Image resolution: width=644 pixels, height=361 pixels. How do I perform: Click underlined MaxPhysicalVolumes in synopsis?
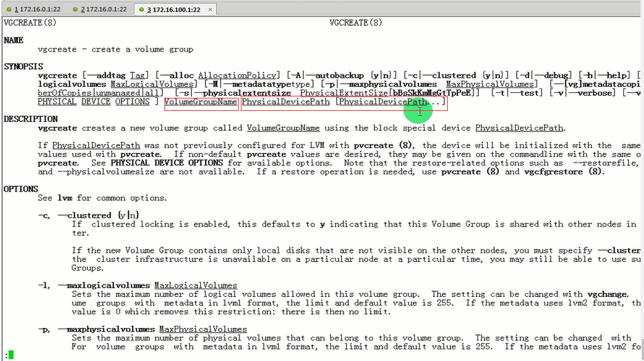[x=490, y=84]
